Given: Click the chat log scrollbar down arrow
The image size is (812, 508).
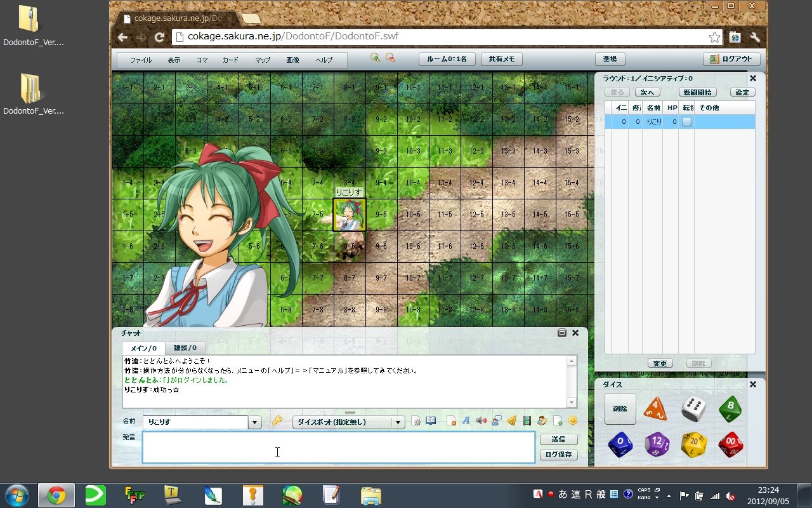Looking at the screenshot, I should (x=572, y=403).
